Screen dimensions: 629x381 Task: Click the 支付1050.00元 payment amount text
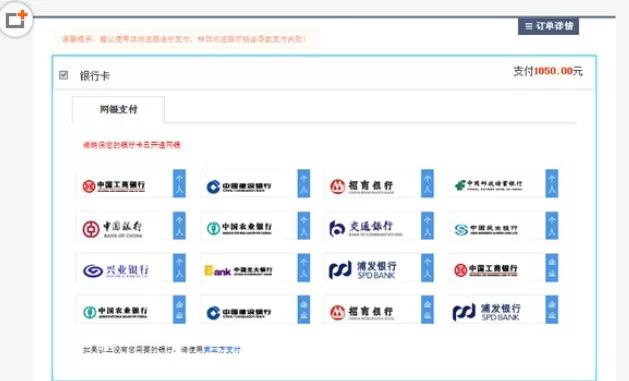click(548, 71)
